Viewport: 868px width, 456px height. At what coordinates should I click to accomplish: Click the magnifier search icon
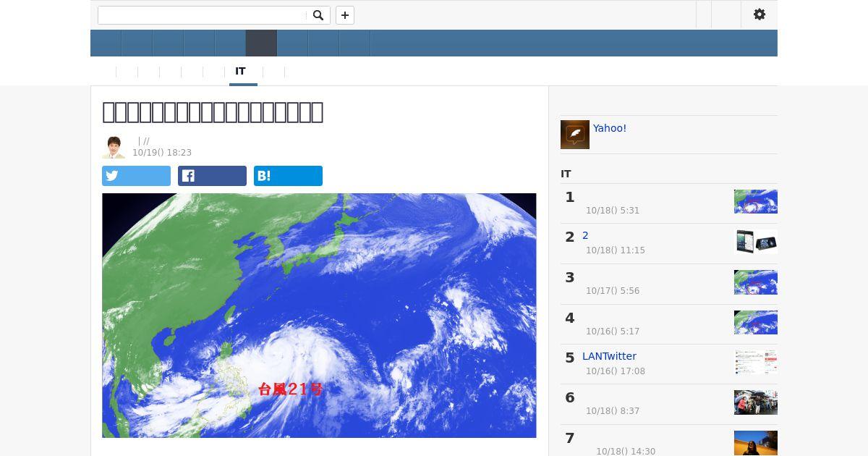coord(318,15)
